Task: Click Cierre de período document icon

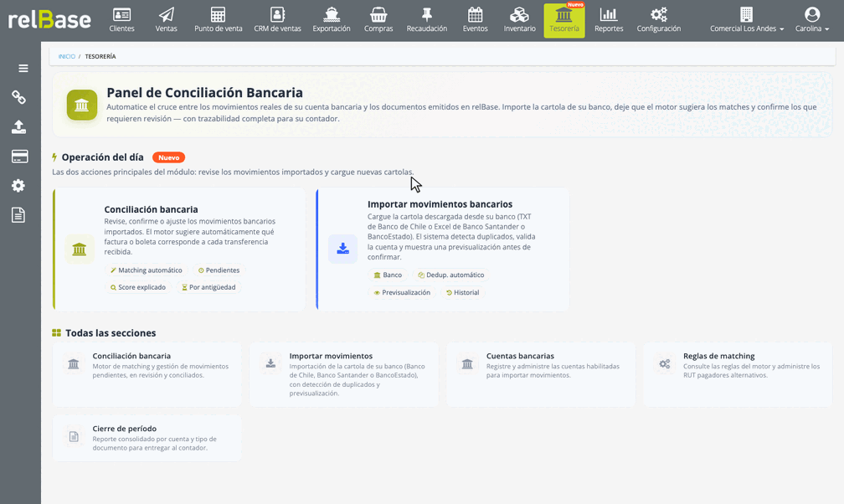Action: [x=74, y=437]
